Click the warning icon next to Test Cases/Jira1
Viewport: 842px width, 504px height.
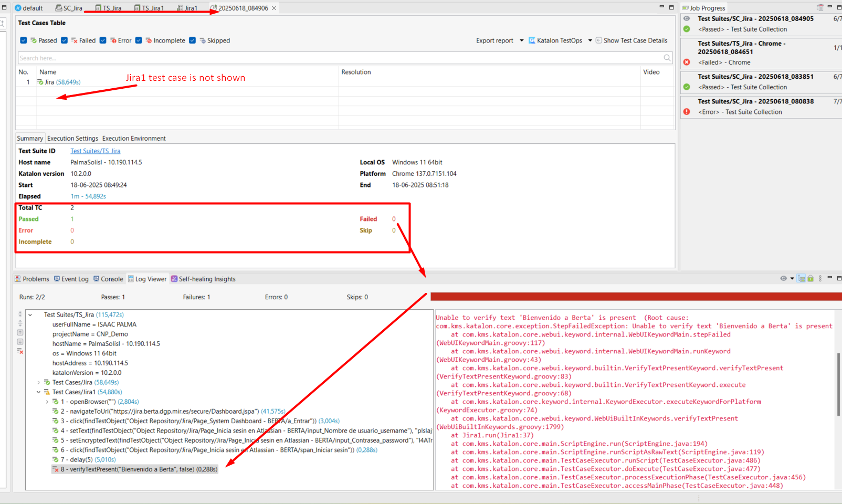click(x=47, y=392)
